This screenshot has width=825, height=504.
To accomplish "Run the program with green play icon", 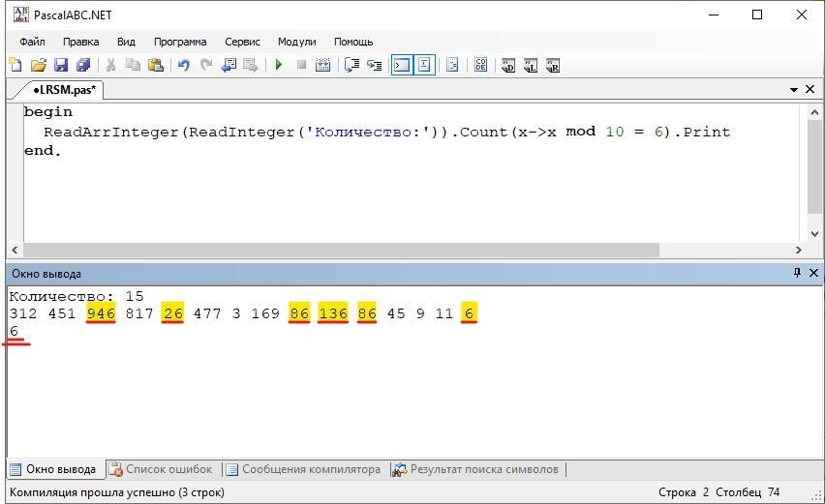I will 279,65.
